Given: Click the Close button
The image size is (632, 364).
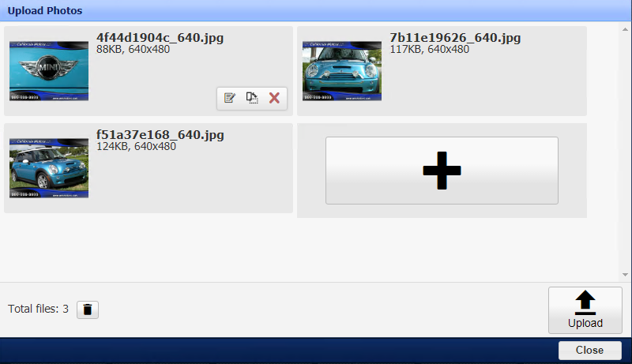Looking at the screenshot, I should [x=589, y=351].
